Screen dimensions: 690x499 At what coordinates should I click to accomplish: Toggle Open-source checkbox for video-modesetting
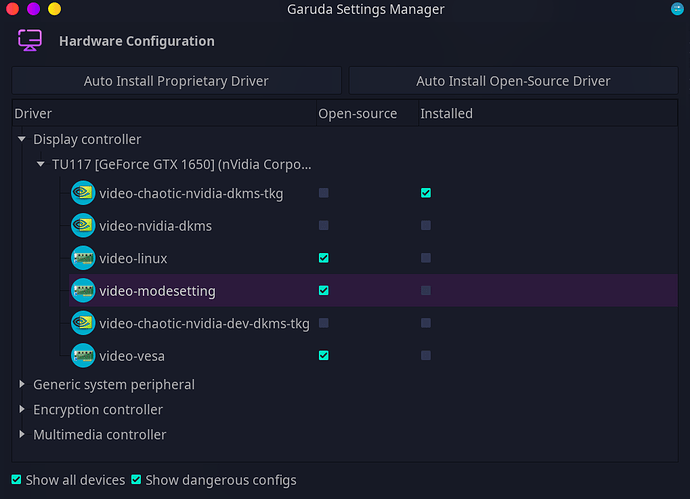[x=323, y=290]
